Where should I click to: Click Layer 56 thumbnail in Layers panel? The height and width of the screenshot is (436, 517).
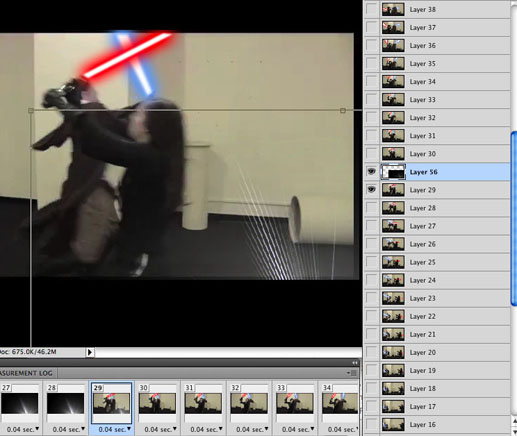point(393,172)
